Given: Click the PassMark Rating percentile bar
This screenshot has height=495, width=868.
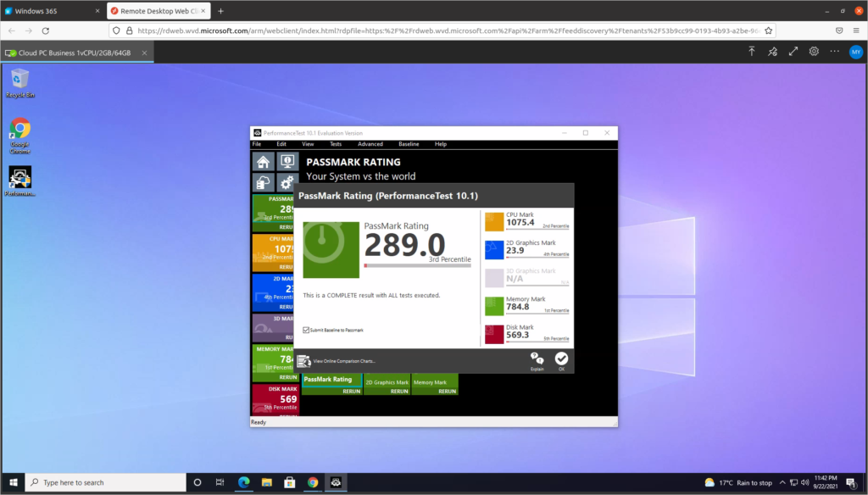Looking at the screenshot, I should pos(417,266).
